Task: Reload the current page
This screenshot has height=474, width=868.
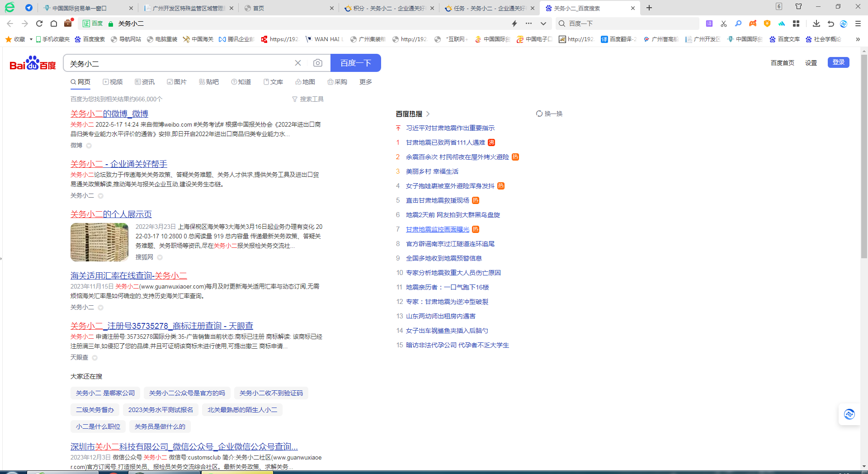Action: coord(39,24)
